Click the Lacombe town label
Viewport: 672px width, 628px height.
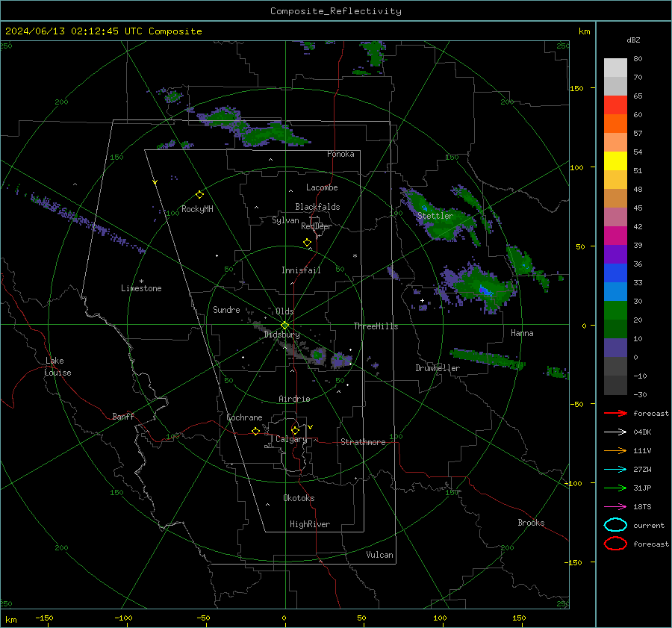point(322,187)
